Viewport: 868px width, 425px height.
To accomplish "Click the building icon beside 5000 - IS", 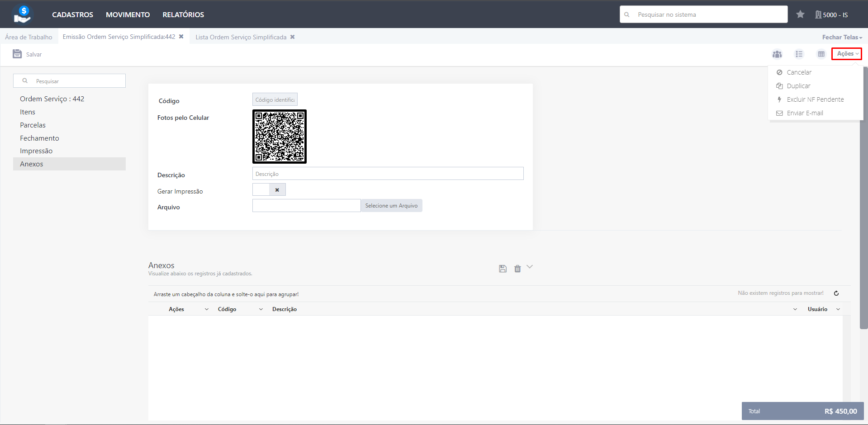I will click(818, 14).
